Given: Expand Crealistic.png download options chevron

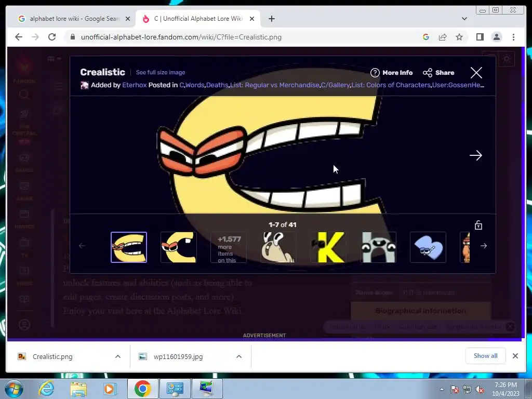Looking at the screenshot, I should coord(118,356).
